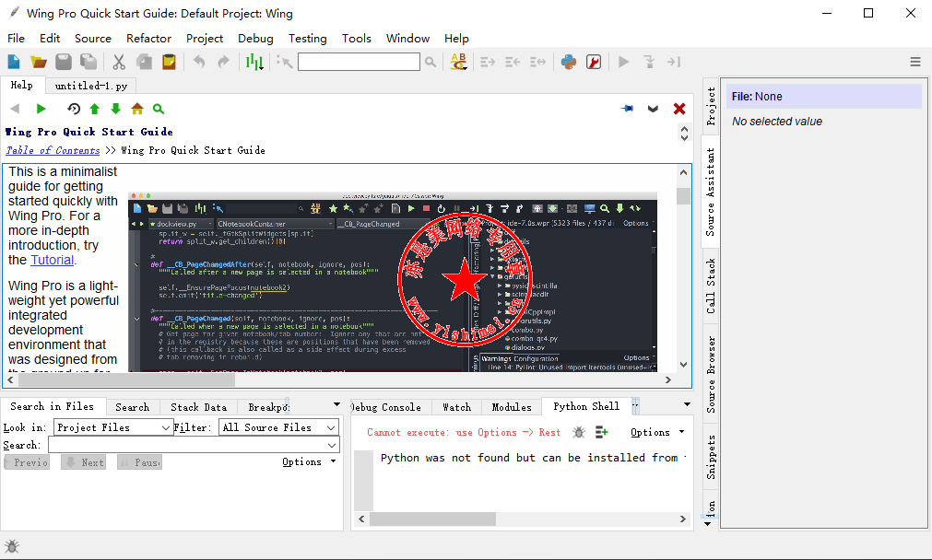Open the Debug menu
932x560 pixels.
255,38
